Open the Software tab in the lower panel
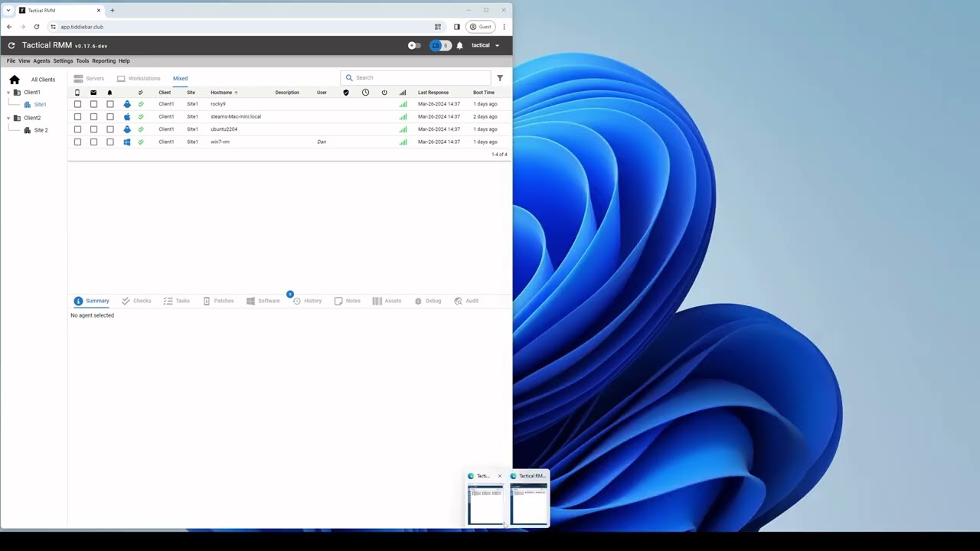The width and height of the screenshot is (980, 551). (263, 301)
